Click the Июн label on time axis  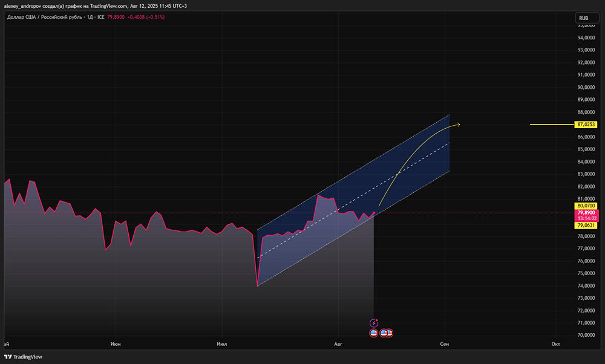tap(116, 344)
